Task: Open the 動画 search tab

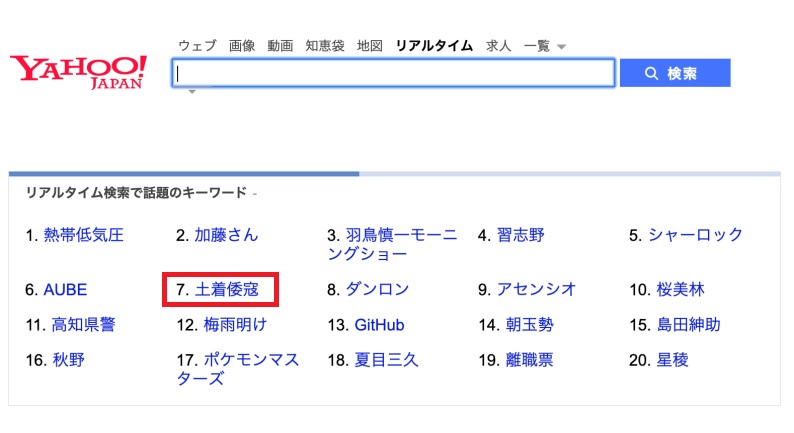Action: pos(280,46)
